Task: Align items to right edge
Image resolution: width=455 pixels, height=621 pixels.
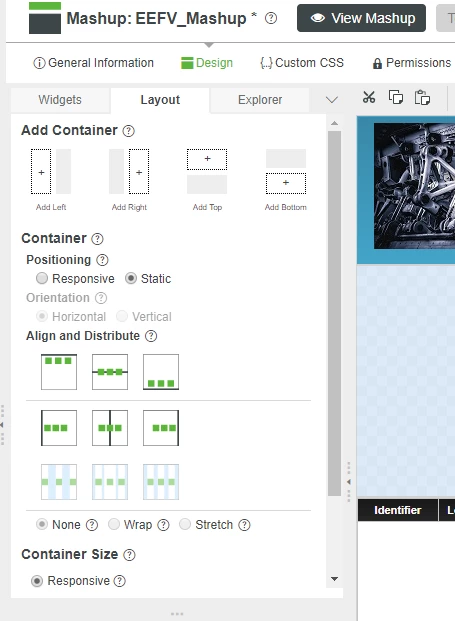Action: coord(161,428)
